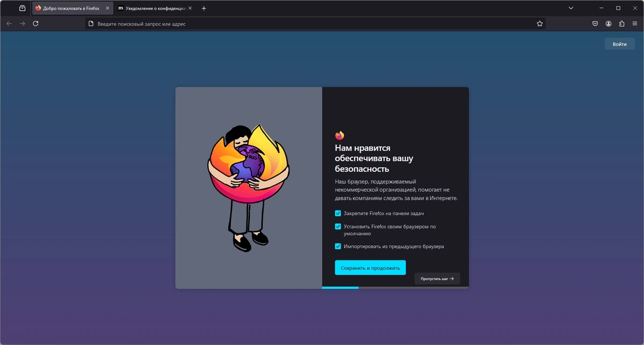Click heading 'Нам нравится обеспечивать вашу безопасность'

(x=374, y=158)
